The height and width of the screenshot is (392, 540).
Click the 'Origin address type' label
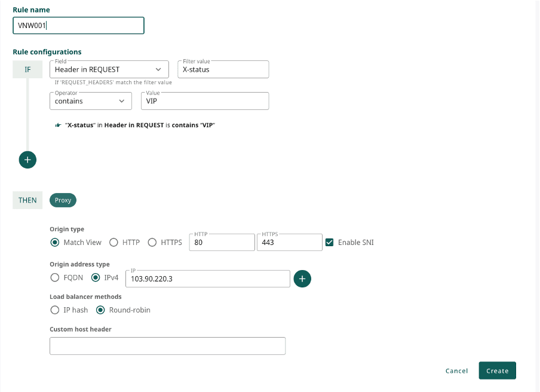[79, 264]
